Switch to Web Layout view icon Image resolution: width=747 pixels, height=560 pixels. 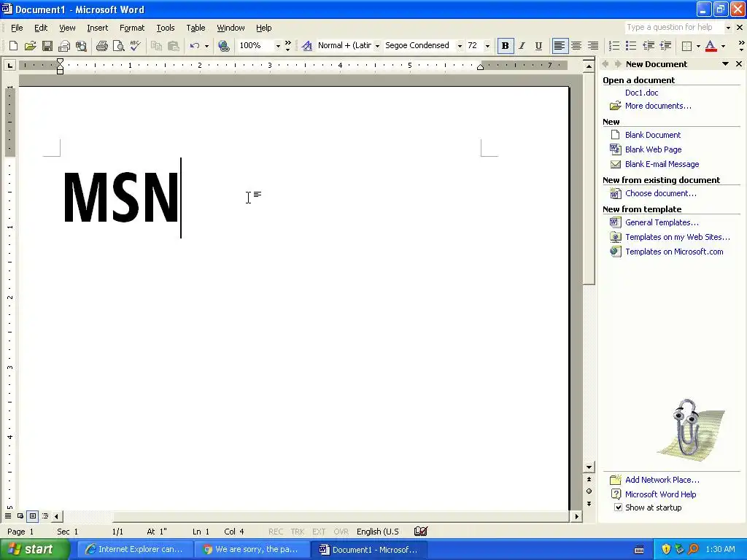20,516
